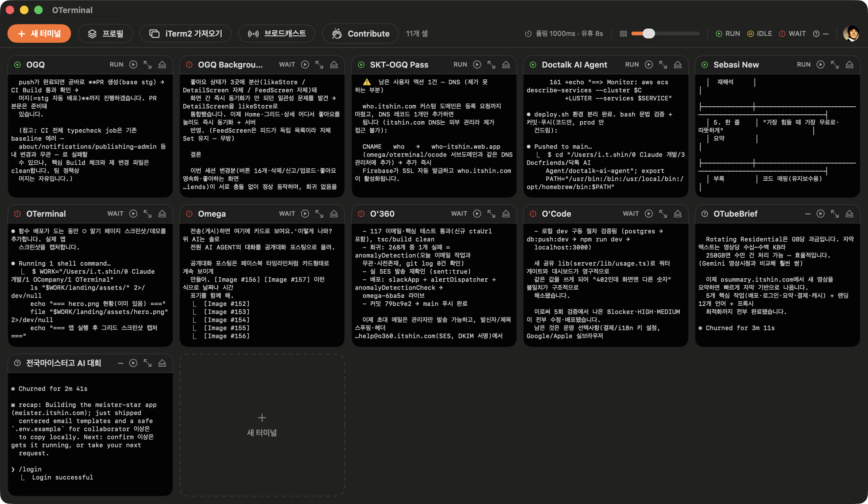This screenshot has width=868, height=504.
Task: Click 'Churned for 3m 11s' in OTubeBrief terminal
Action: pyautogui.click(x=740, y=328)
